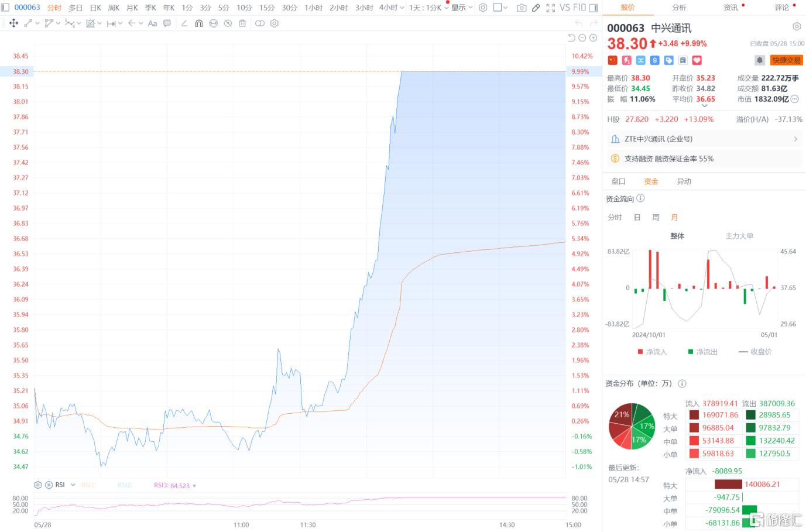Viewport: 806px width, 532px height.
Task: Select the eraser drawing tool
Action: (184, 23)
